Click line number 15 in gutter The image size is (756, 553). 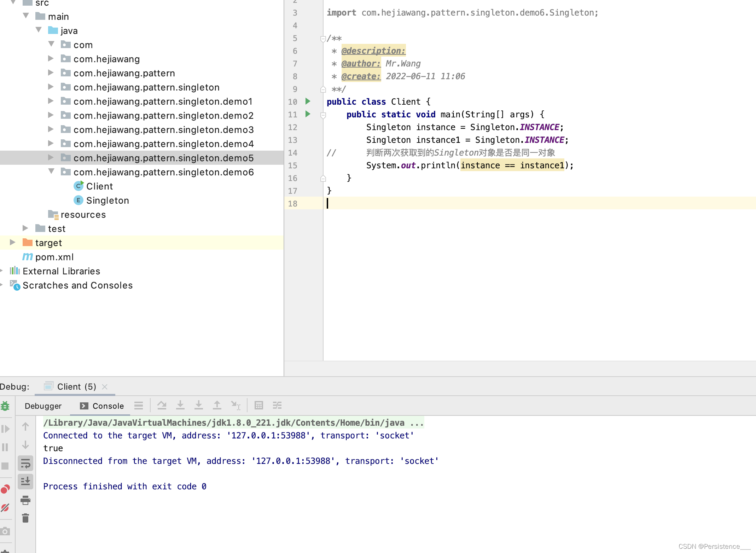click(x=292, y=165)
